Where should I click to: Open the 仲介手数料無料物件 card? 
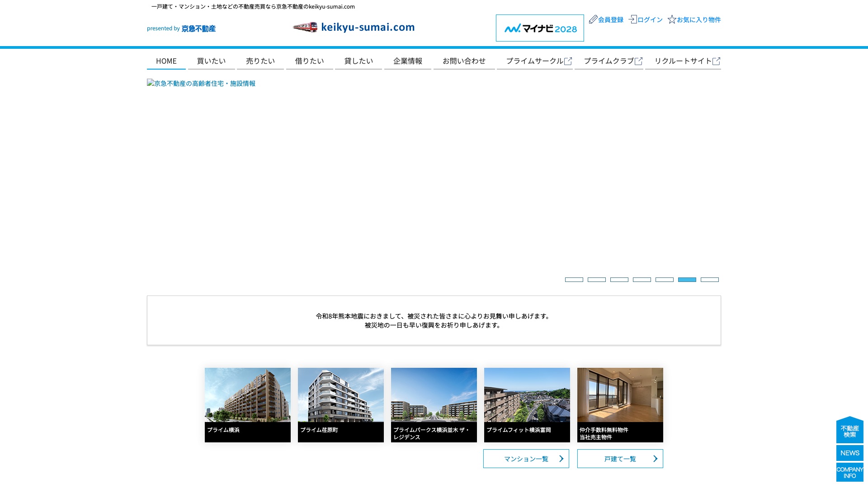coord(620,405)
